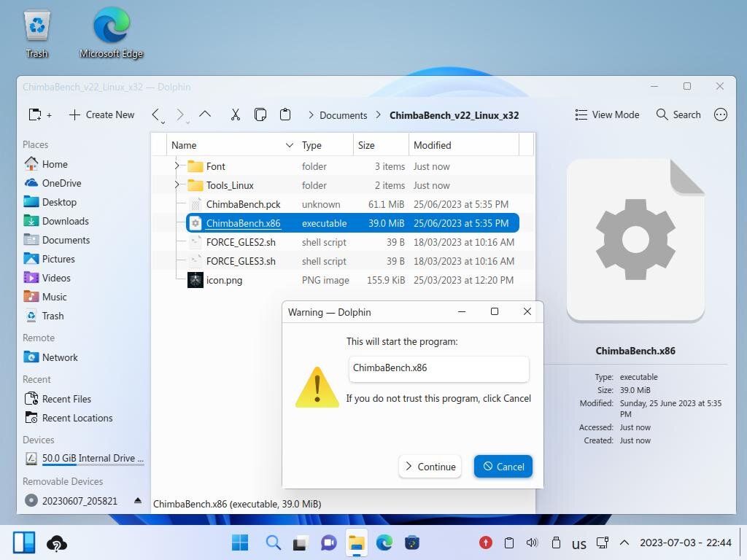Eject removable device 20230607_205821
Screen dimensions: 747x560
click(138, 501)
